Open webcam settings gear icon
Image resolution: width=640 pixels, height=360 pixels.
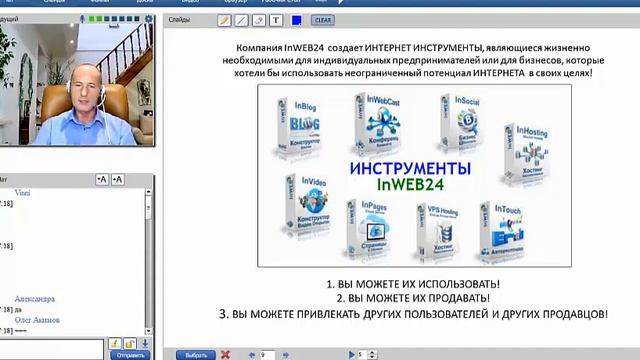coord(149,19)
